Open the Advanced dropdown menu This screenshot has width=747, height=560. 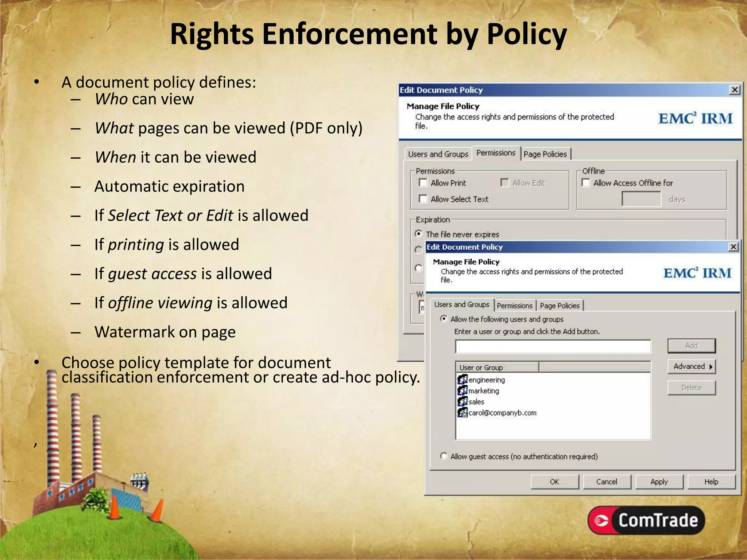click(692, 366)
